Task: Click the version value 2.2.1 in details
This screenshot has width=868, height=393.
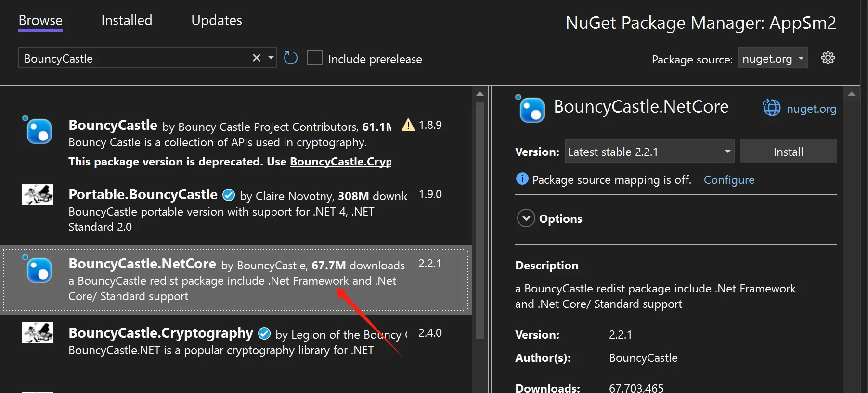Action: click(x=620, y=335)
